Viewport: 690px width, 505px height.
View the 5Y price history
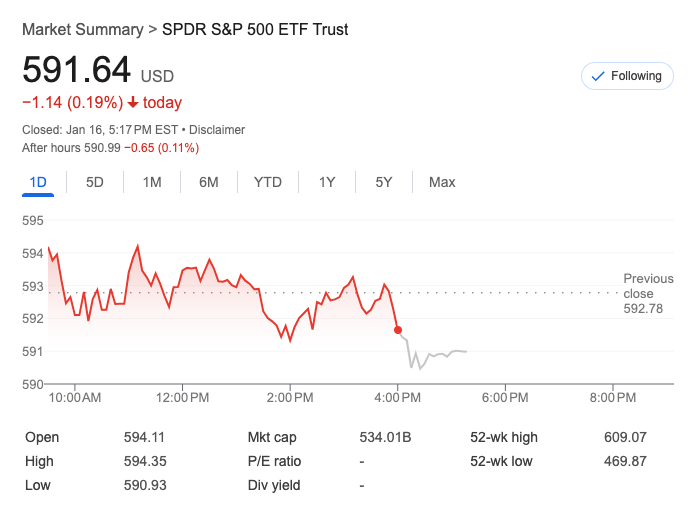tap(384, 182)
